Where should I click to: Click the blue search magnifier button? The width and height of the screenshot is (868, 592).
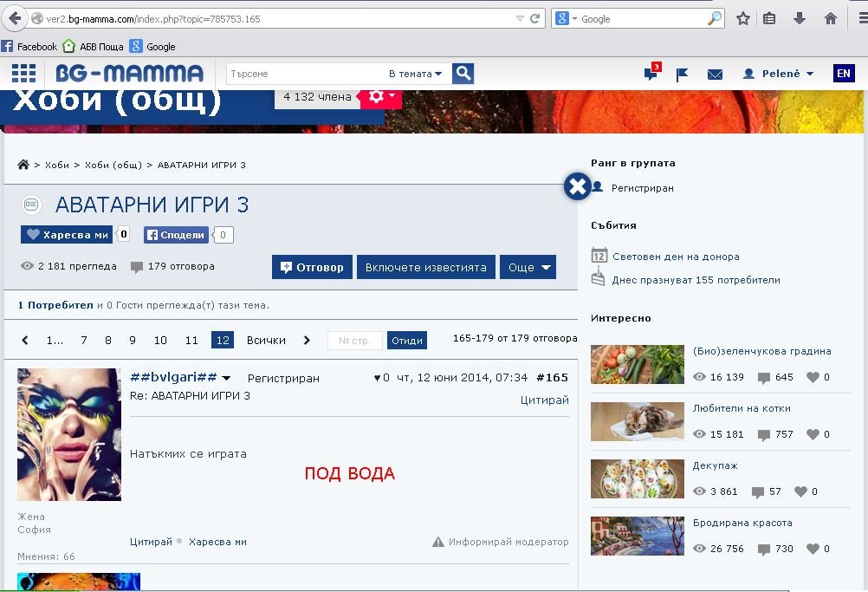[463, 74]
